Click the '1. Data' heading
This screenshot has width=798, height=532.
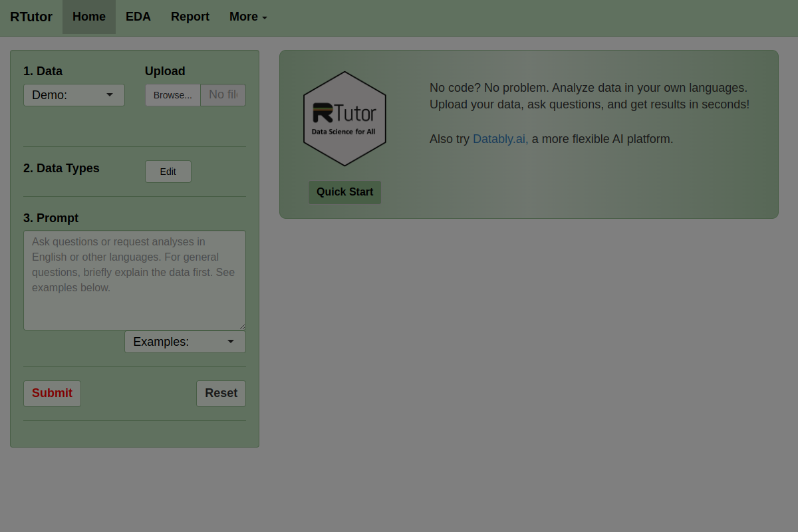tap(43, 71)
